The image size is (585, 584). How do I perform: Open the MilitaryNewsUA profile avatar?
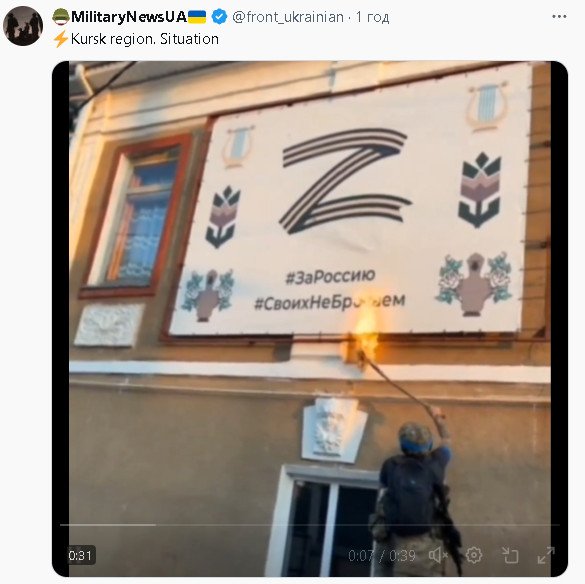pyautogui.click(x=23, y=26)
